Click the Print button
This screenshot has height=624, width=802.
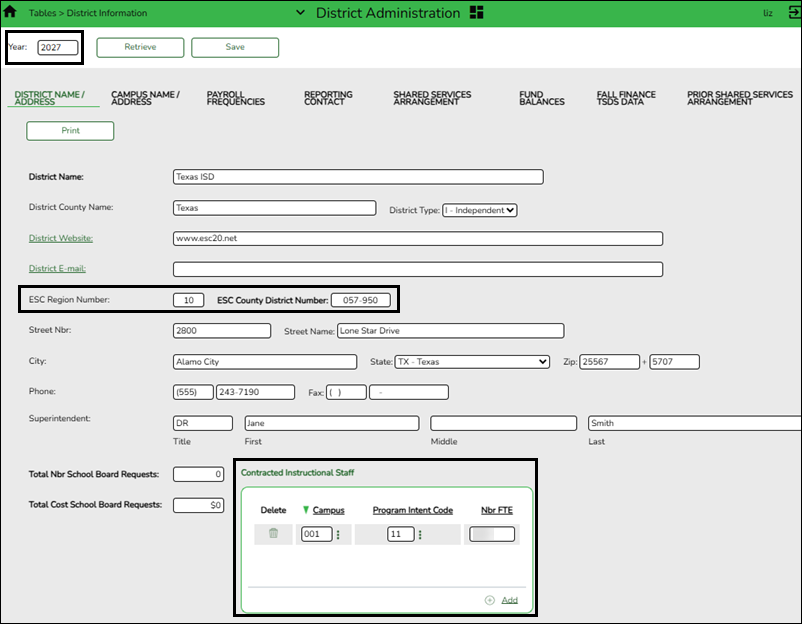coord(70,130)
